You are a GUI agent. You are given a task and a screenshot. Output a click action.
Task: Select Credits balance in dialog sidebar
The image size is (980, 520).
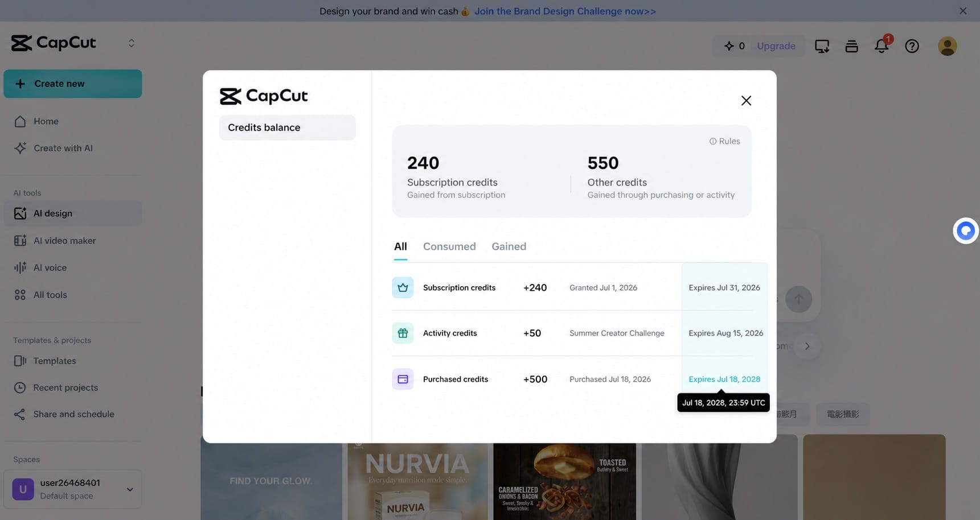pos(287,127)
